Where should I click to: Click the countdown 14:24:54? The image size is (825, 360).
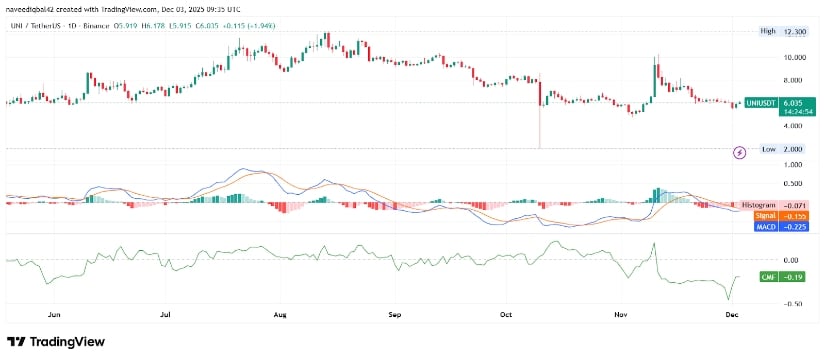coord(797,113)
